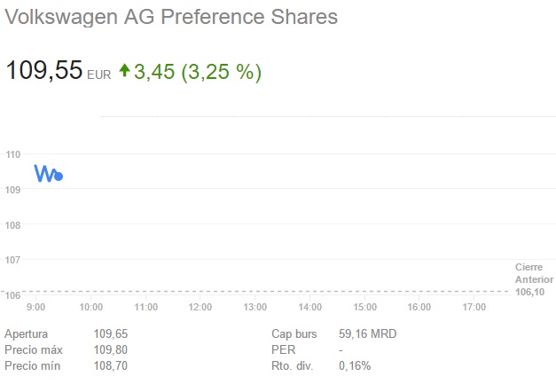Image resolution: width=556 pixels, height=392 pixels.
Task: Open Volkswagen AG Preference Shares title
Action: [x=171, y=17]
